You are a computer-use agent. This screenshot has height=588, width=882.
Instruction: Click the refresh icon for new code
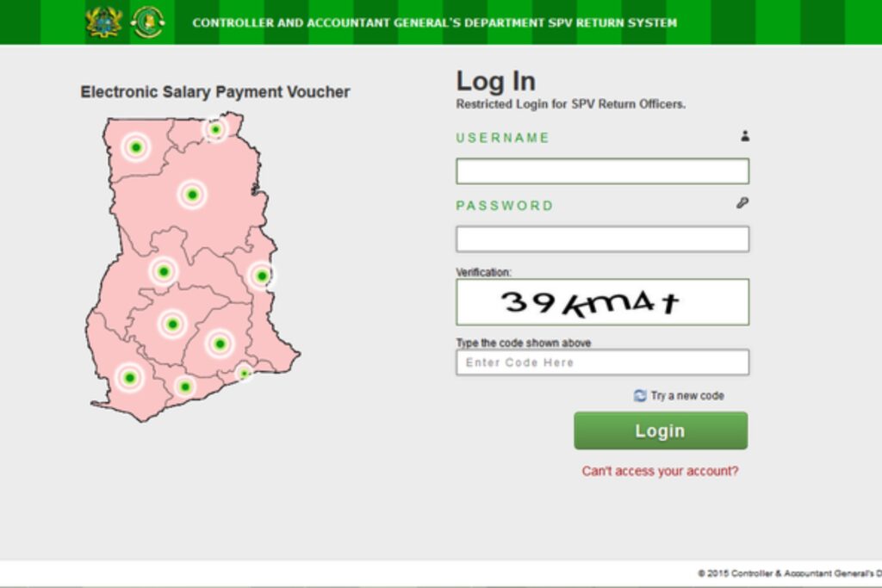tap(640, 396)
